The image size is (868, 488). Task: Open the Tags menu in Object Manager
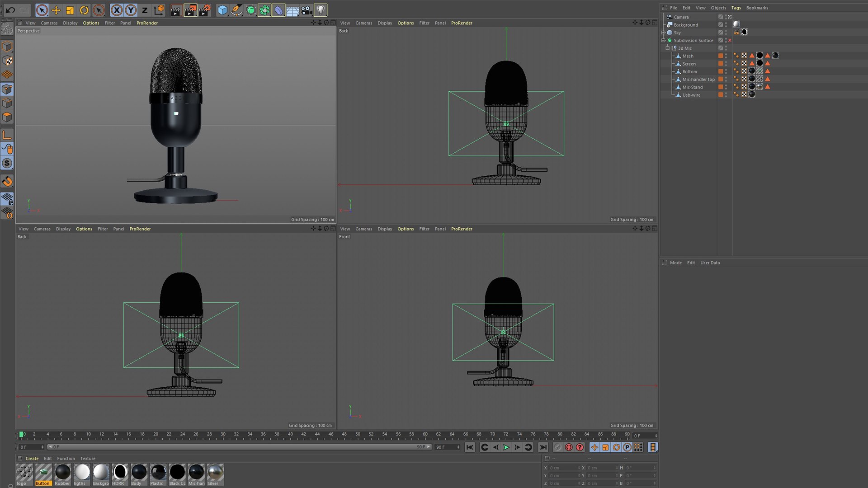(736, 8)
